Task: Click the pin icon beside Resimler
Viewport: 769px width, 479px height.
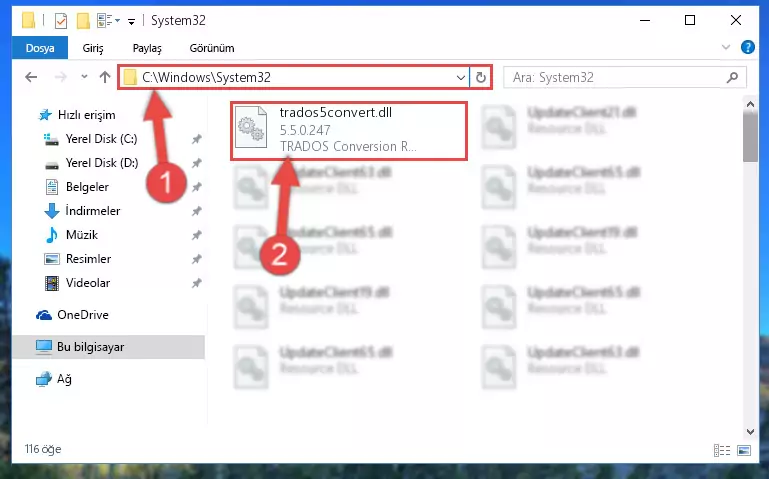Action: [x=197, y=259]
